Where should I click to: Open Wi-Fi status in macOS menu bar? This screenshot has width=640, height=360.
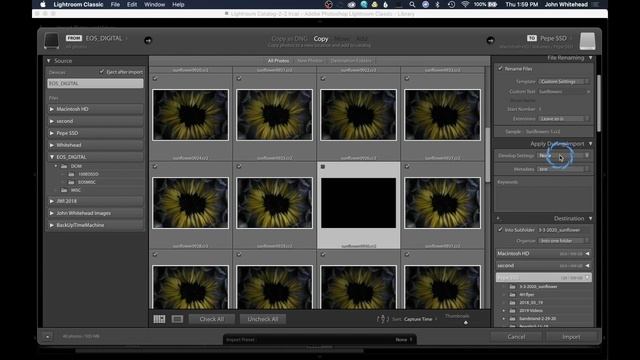pyautogui.click(x=465, y=4)
